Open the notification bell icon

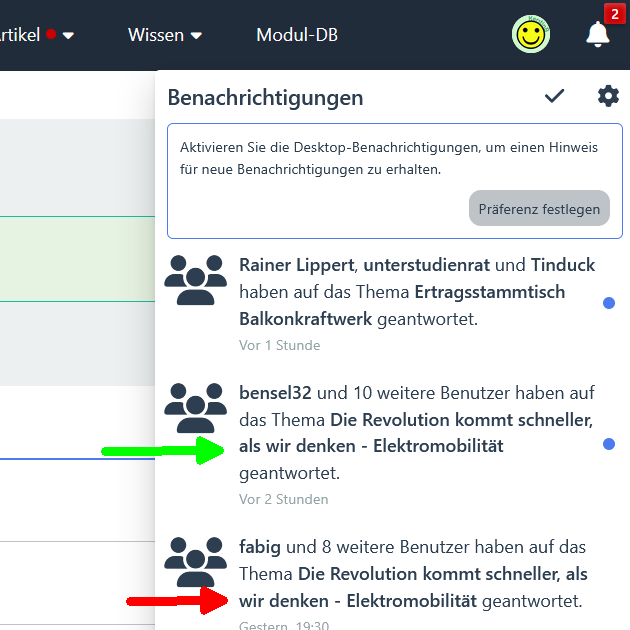point(597,35)
